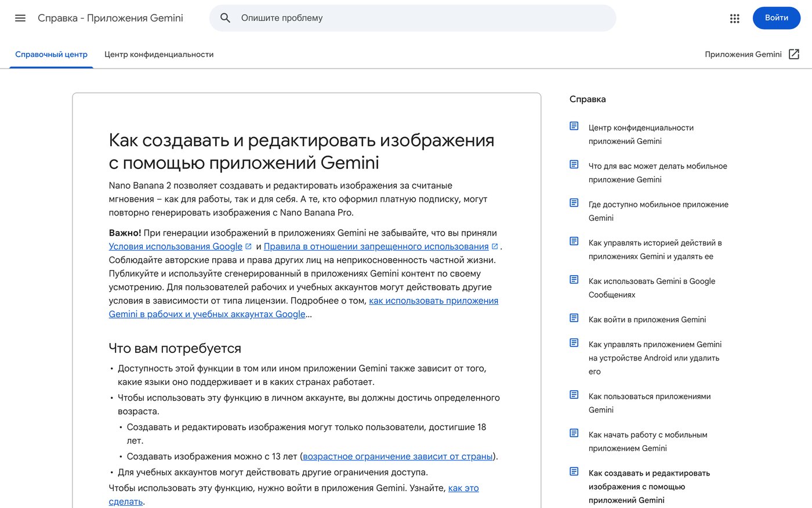
Task: Open sidebar article Как управлять приложением Gemini на устройстве Android
Action: click(655, 358)
